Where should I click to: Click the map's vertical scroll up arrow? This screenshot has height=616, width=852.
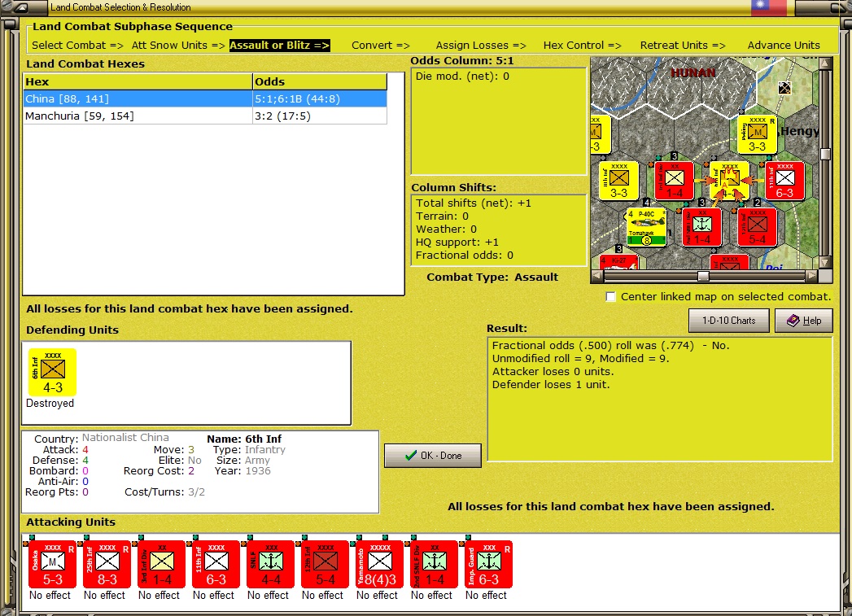pyautogui.click(x=825, y=63)
